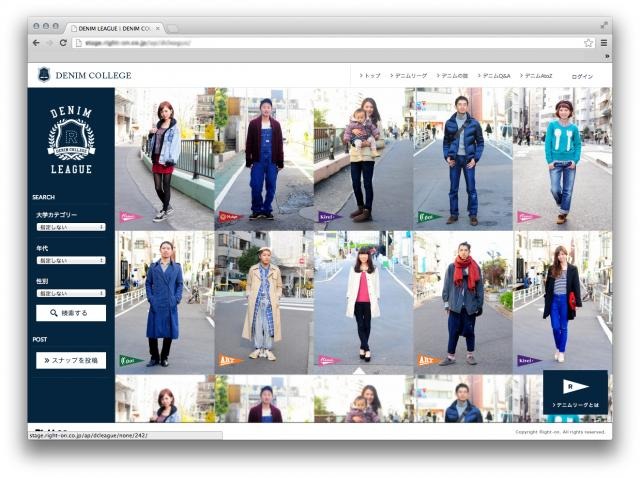Open the Chrome hamburger menu
This screenshot has width=640, height=478.
pos(604,43)
